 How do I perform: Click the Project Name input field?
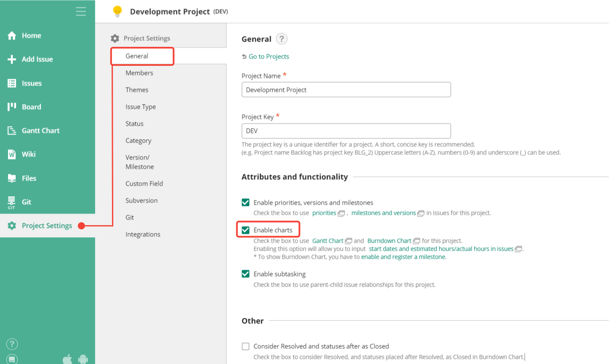coord(346,90)
